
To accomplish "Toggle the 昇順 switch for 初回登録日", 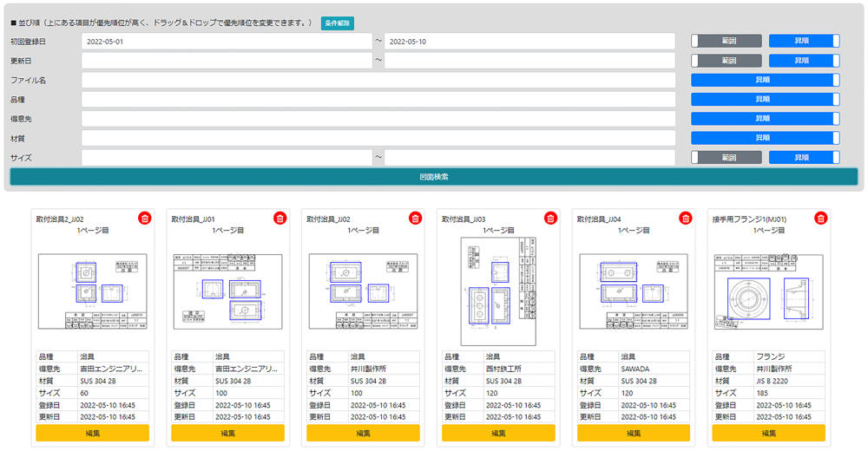I will pos(805,41).
